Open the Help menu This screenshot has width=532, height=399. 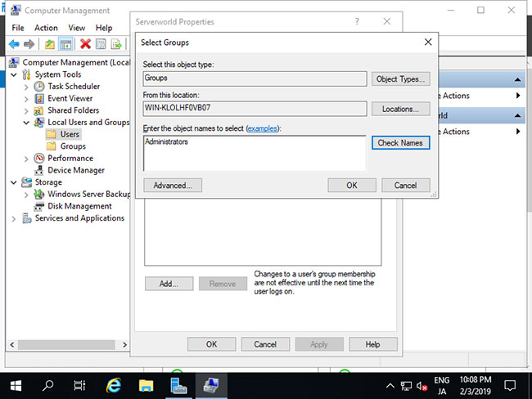[x=104, y=28]
